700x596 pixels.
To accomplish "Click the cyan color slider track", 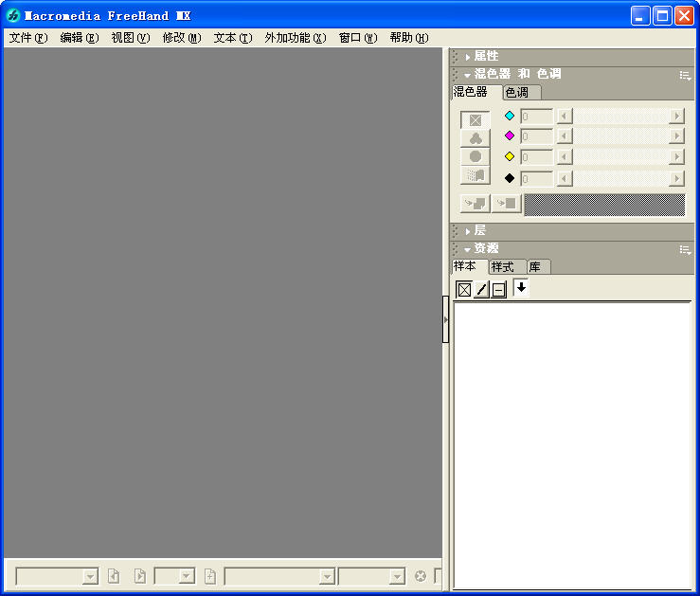I will (x=621, y=117).
